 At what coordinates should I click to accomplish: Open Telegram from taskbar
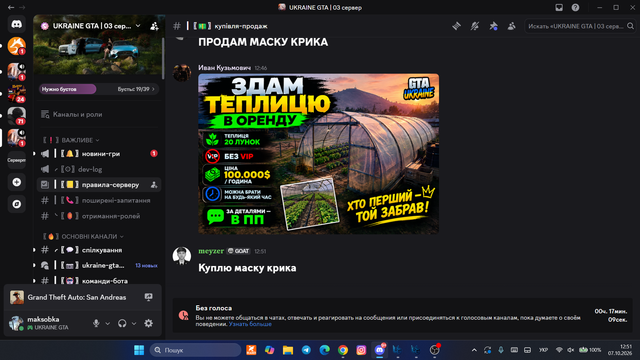point(306,350)
